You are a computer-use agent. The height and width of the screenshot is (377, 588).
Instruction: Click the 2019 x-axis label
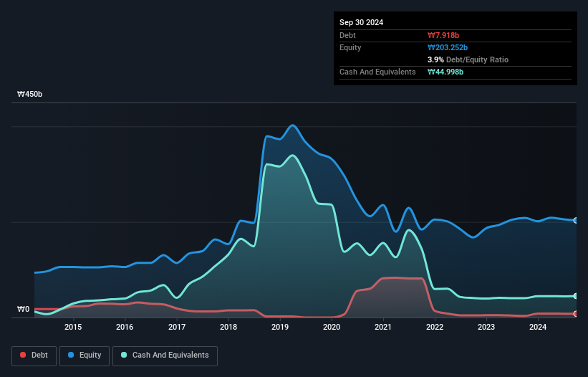280,327
